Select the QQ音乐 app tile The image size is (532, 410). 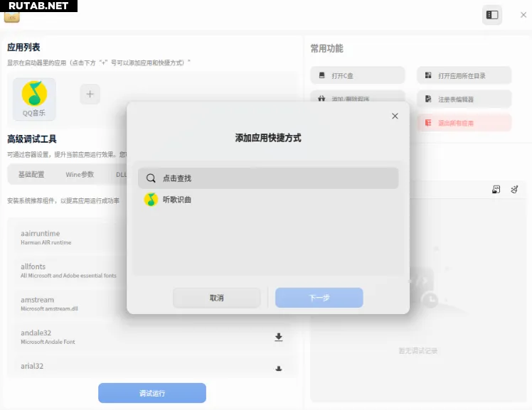(x=34, y=99)
